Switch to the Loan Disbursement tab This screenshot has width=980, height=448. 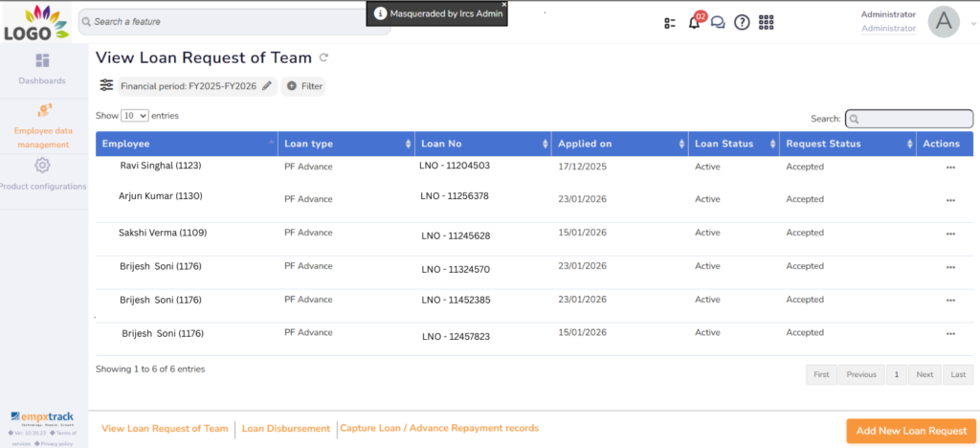285,429
